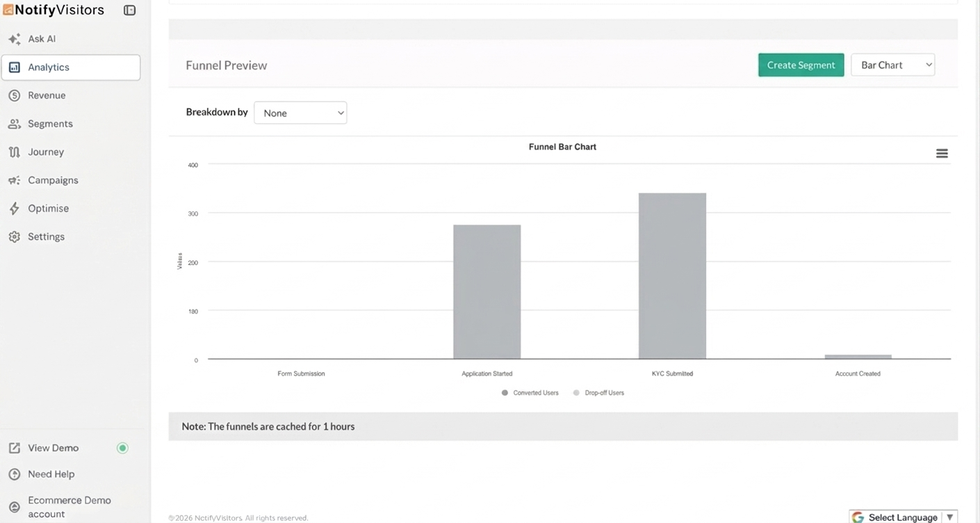Click the Application Started bar

(x=487, y=292)
